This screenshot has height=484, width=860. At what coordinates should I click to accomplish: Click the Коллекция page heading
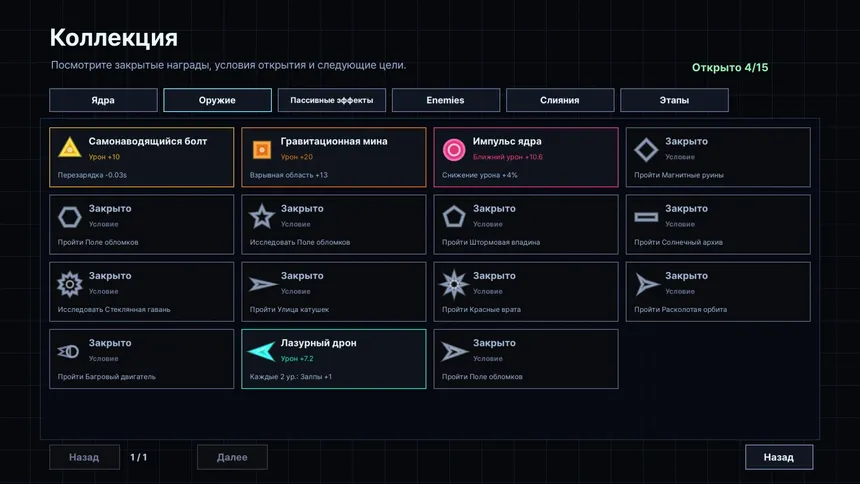click(x=114, y=38)
